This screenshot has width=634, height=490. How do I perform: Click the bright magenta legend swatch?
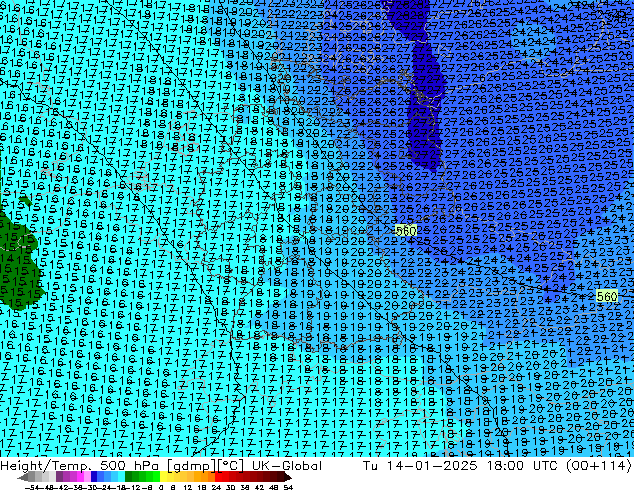[80, 477]
